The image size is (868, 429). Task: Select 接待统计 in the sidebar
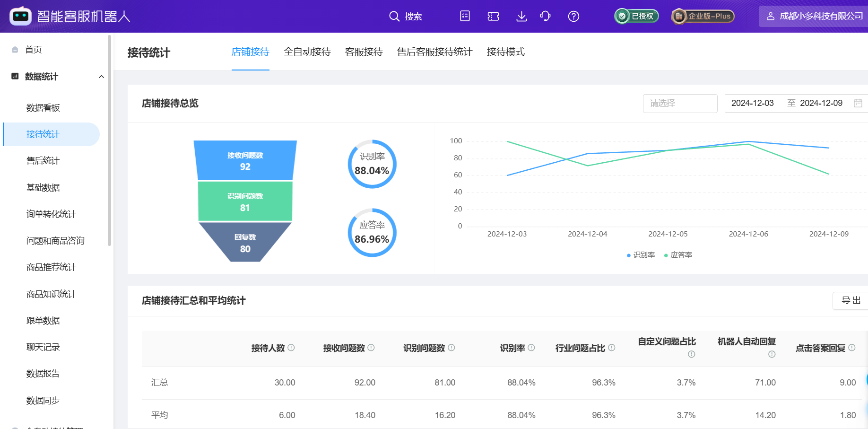(51, 134)
